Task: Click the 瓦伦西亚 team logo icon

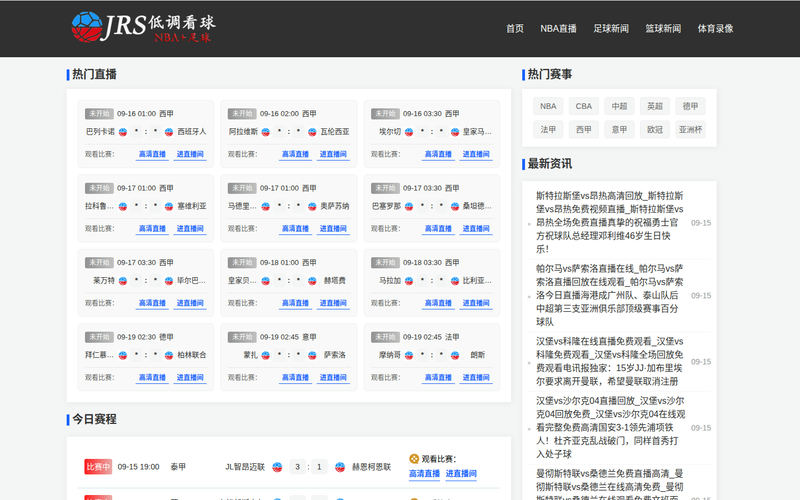Action: (x=312, y=132)
